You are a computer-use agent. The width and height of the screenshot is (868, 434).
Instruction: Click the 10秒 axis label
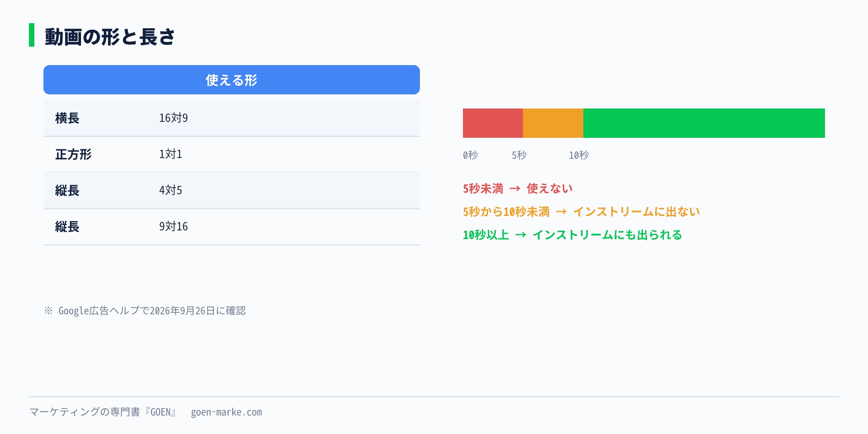(579, 155)
